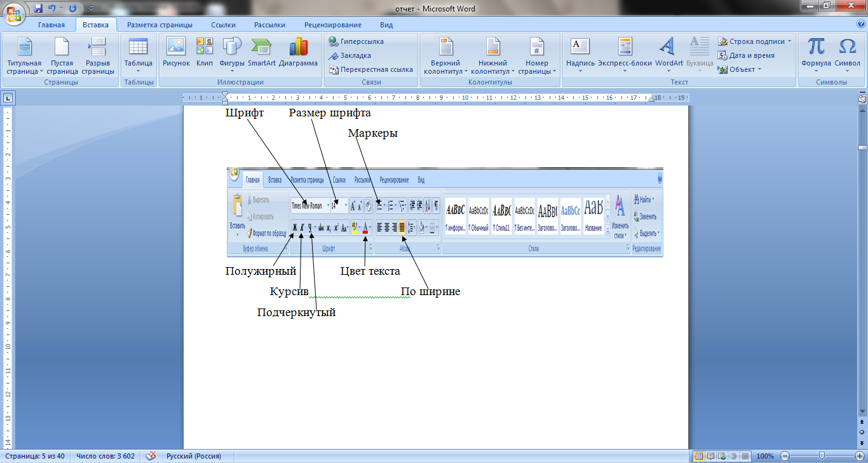Image resolution: width=868 pixels, height=463 pixels.
Task: Insert a Надпись text box
Action: [x=580, y=55]
